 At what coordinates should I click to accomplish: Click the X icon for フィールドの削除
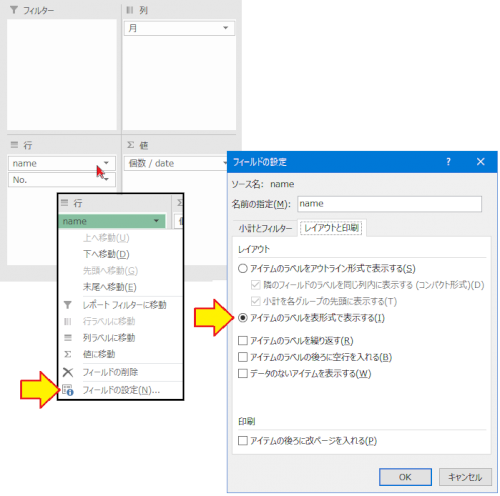pyautogui.click(x=68, y=372)
